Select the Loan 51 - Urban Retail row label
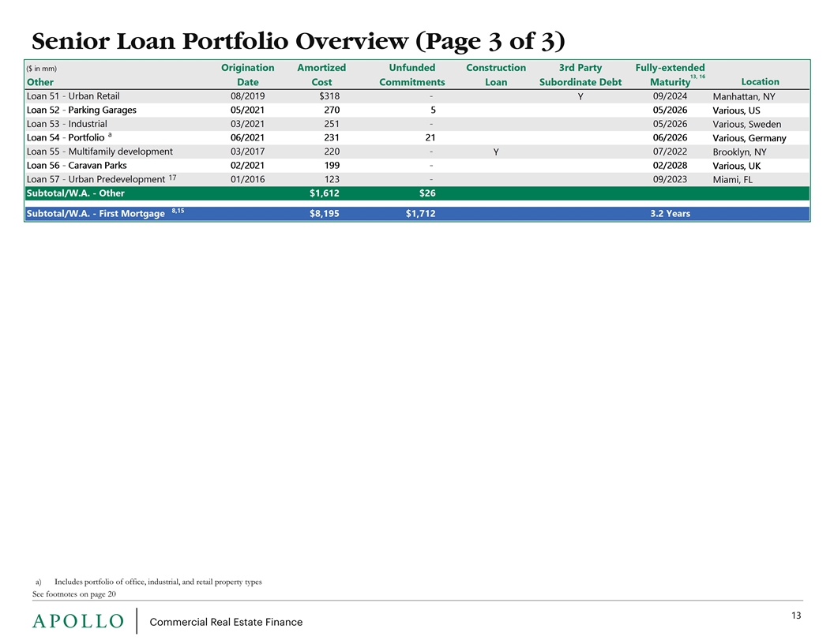The image size is (834, 644). click(x=73, y=96)
